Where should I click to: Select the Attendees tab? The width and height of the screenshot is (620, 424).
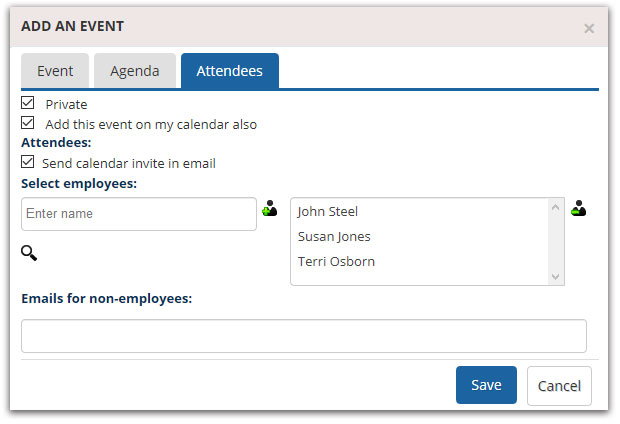point(230,71)
